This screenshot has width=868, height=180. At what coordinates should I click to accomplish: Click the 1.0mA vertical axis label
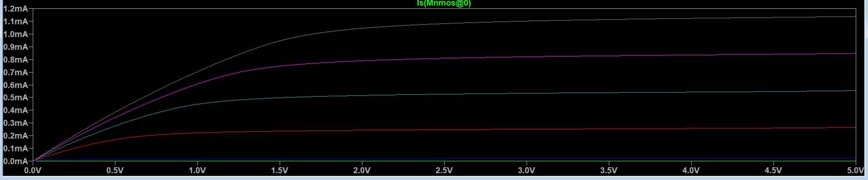point(15,34)
